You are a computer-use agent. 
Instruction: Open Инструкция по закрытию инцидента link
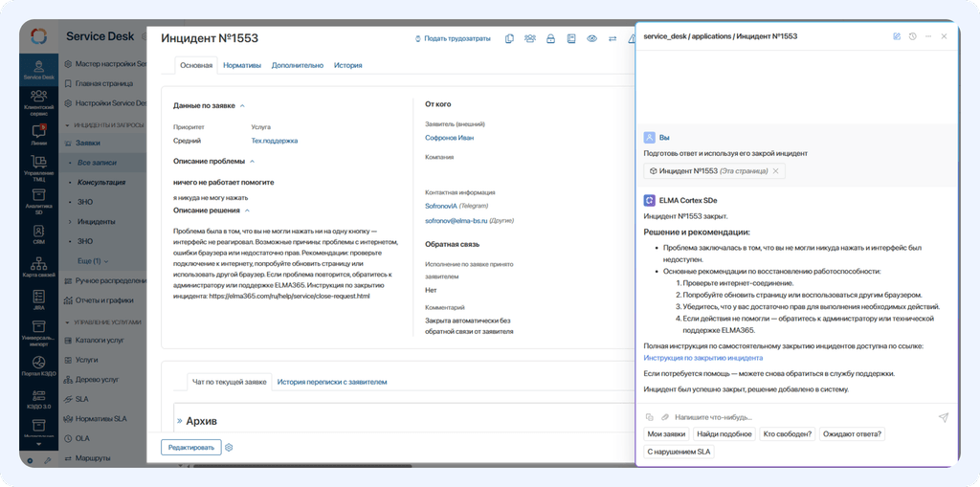[x=703, y=358]
